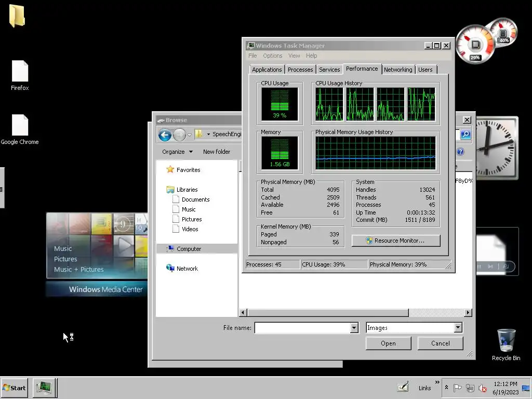This screenshot has height=399, width=532.
Task: Show hidden tray icons arrow
Action: pos(446,388)
